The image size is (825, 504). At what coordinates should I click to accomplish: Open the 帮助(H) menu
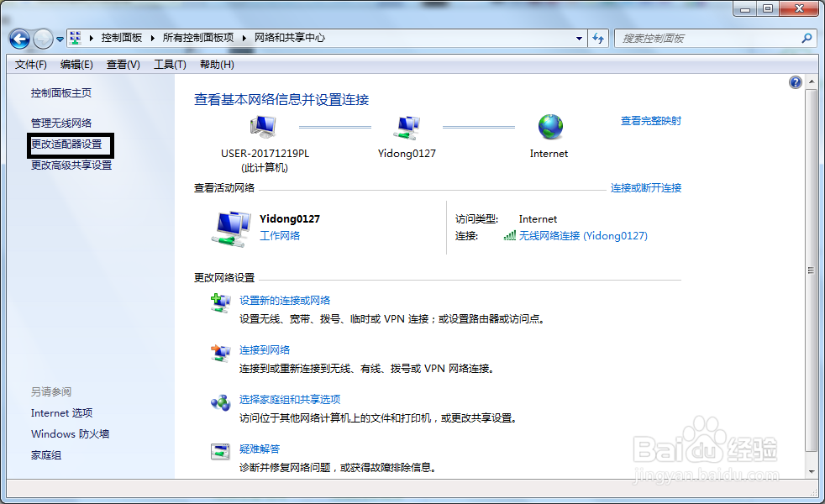pyautogui.click(x=217, y=65)
